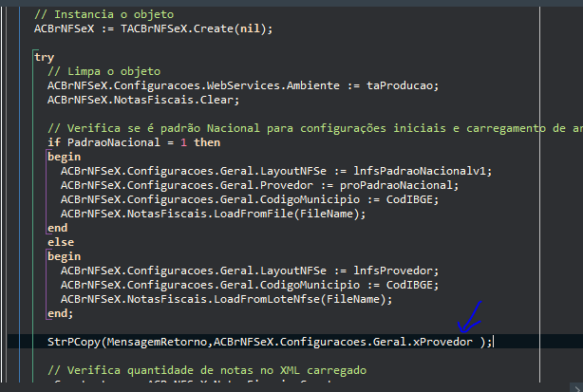Click the "end" keyword just before else

57,228
